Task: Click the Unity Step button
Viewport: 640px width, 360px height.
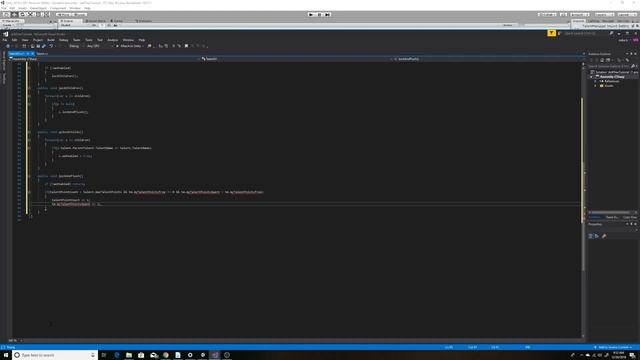Action: (x=328, y=14)
